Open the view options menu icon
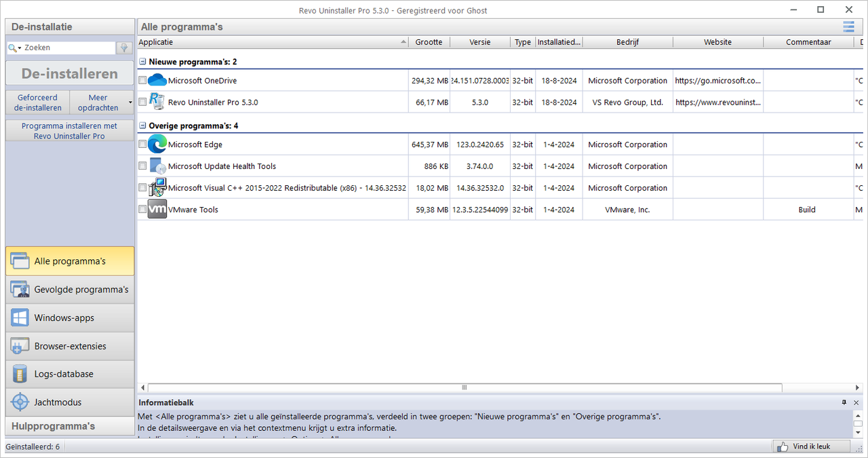The width and height of the screenshot is (868, 458). pos(848,27)
